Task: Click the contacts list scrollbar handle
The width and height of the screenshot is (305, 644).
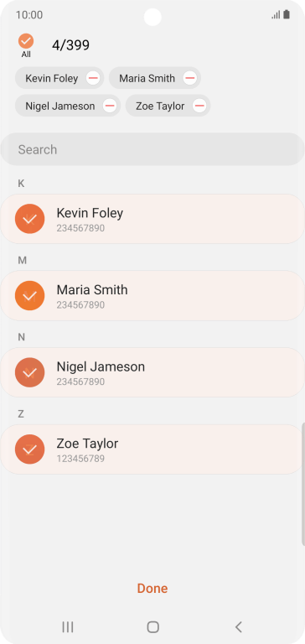Action: 303,484
